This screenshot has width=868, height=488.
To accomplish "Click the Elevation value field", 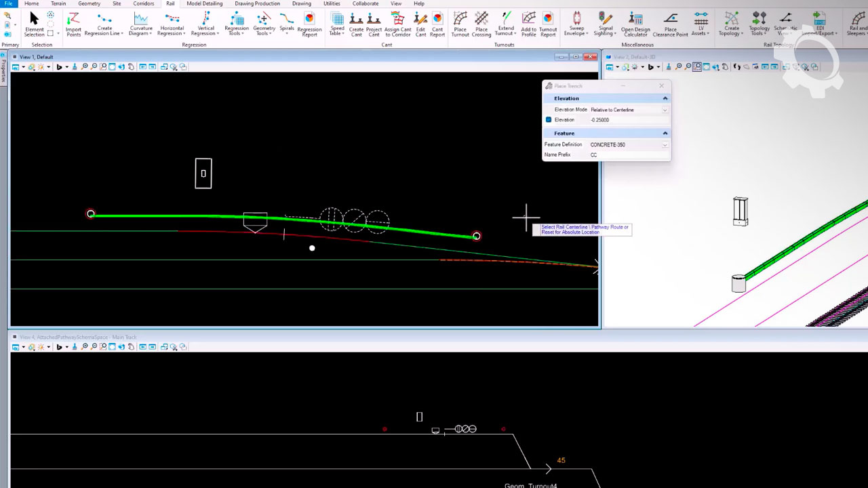I will click(x=628, y=120).
